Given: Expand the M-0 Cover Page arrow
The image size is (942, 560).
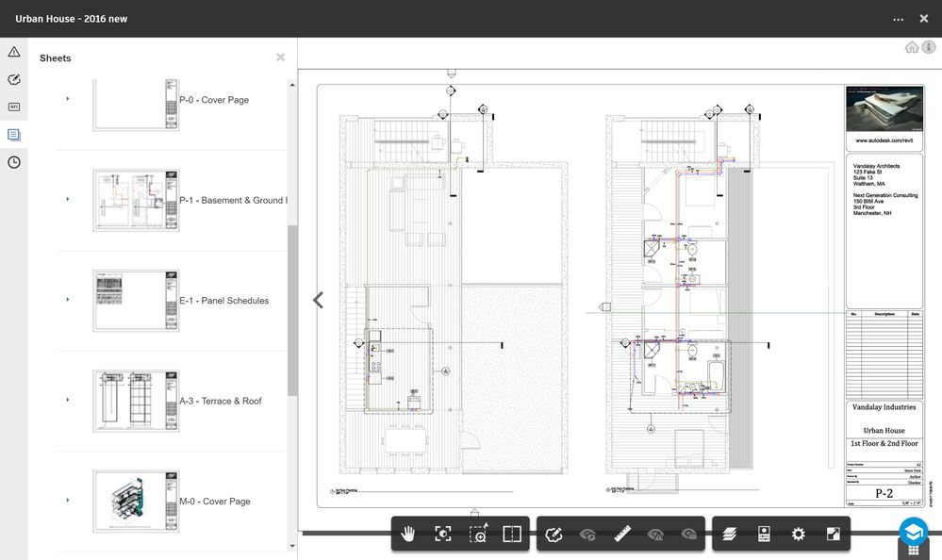Looking at the screenshot, I should [x=67, y=500].
